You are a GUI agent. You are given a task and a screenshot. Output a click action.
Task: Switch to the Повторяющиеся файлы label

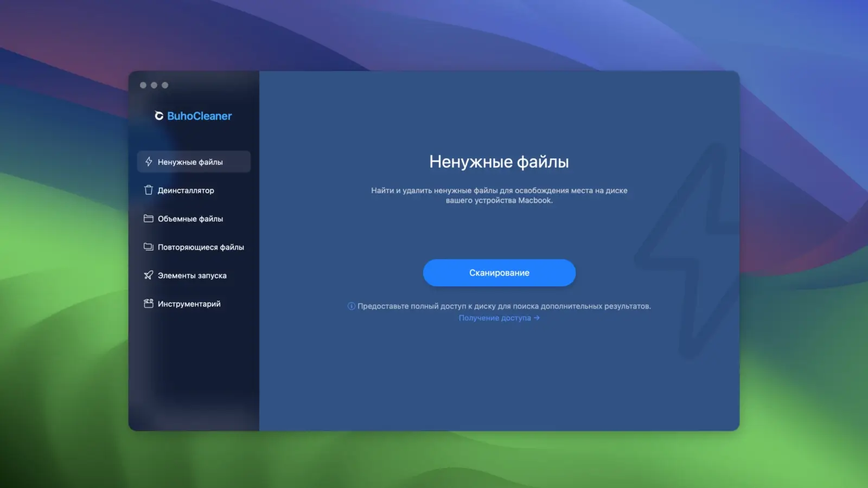coord(201,247)
